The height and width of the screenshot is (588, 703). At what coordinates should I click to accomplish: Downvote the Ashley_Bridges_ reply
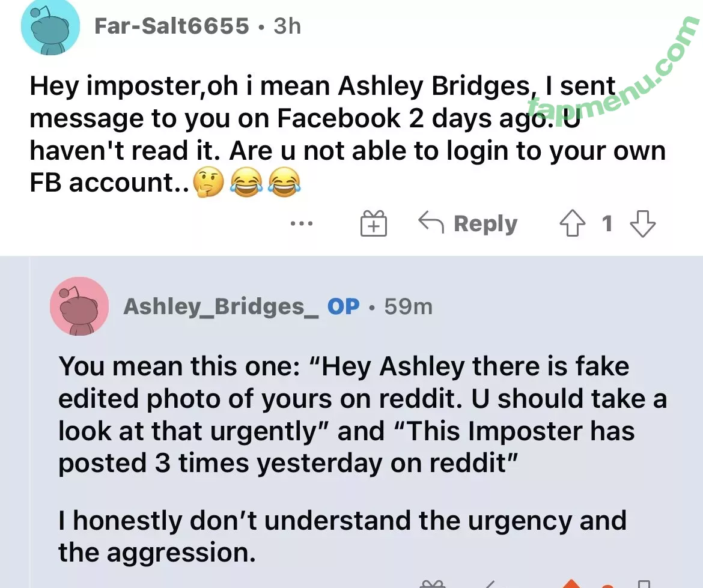point(644,584)
